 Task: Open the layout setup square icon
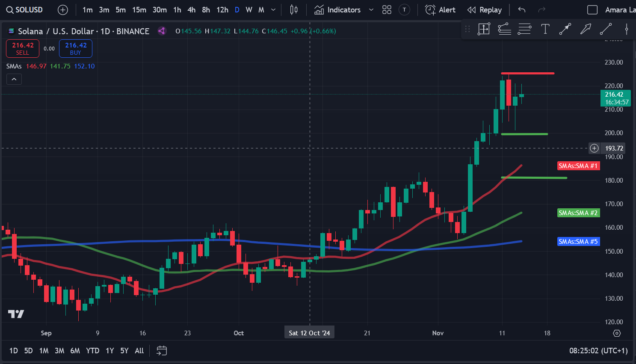point(592,10)
